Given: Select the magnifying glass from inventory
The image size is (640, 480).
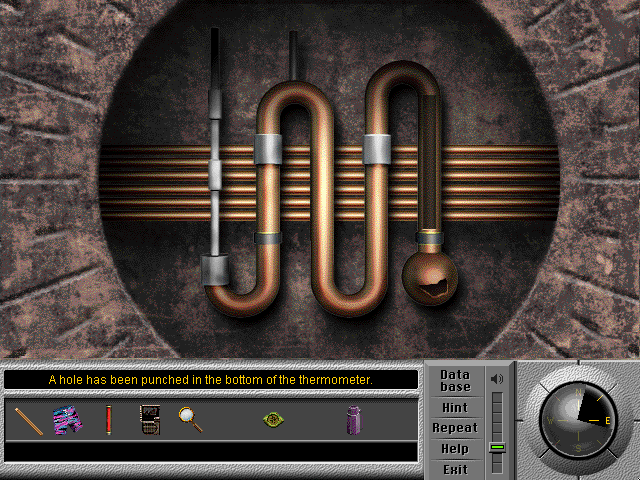Looking at the screenshot, I should 190,419.
